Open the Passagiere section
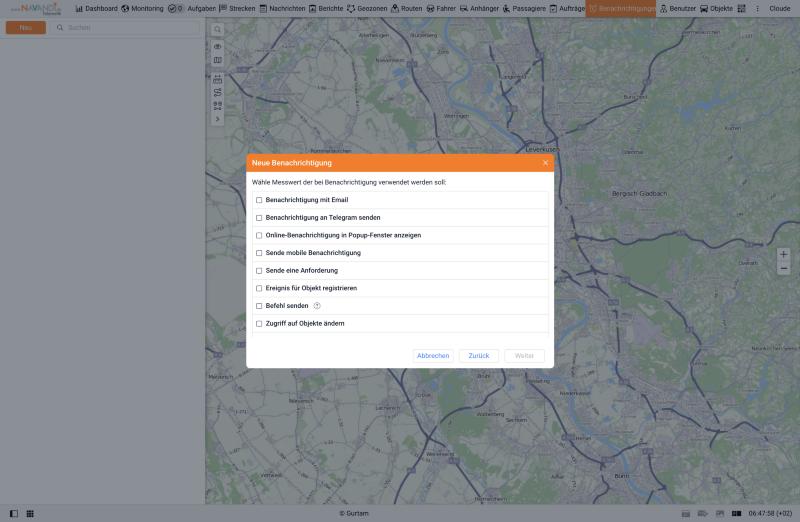The width and height of the screenshot is (800, 522). click(524, 9)
